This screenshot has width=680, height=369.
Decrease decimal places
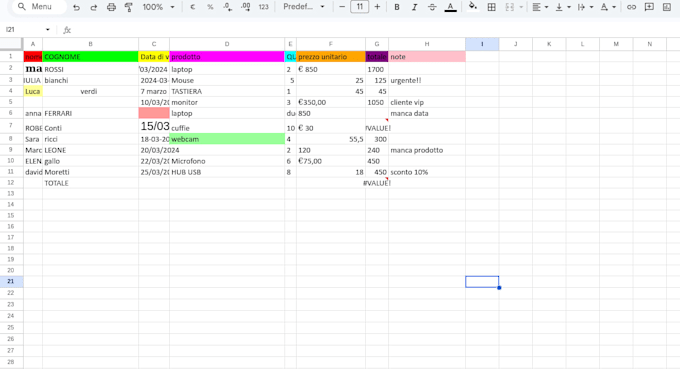(x=228, y=7)
